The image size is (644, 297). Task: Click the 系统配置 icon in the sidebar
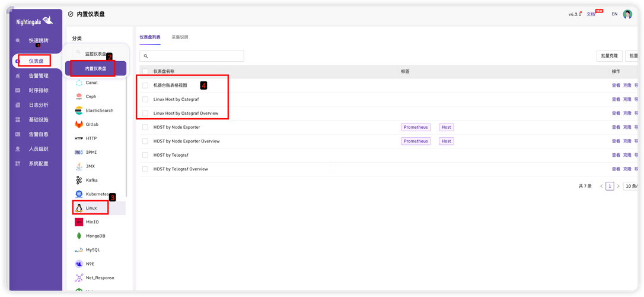tap(18, 163)
